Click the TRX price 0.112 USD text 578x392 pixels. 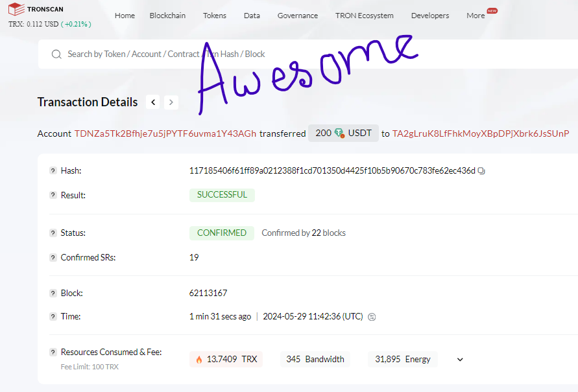34,24
